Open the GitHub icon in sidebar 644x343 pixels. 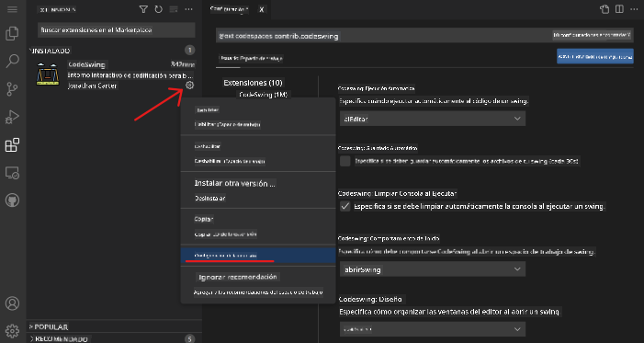[x=12, y=200]
